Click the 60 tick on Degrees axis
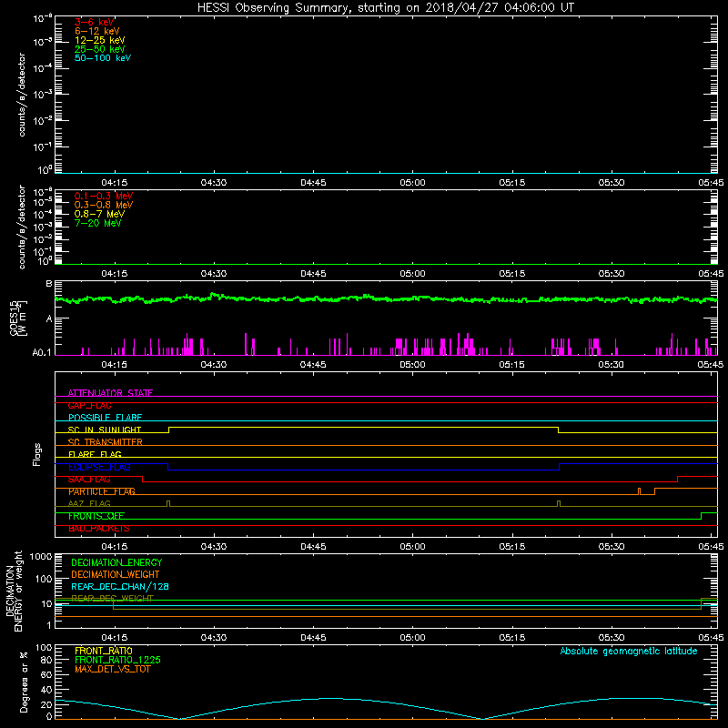728x728 pixels. pyautogui.click(x=46, y=674)
